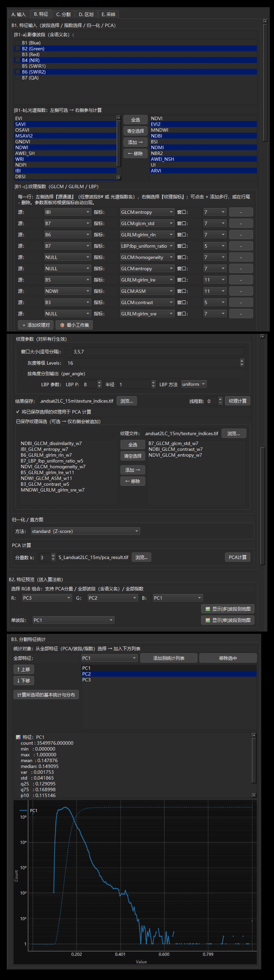Click the PCA计算 button
This screenshot has width=274, height=980.
pyautogui.click(x=237, y=557)
